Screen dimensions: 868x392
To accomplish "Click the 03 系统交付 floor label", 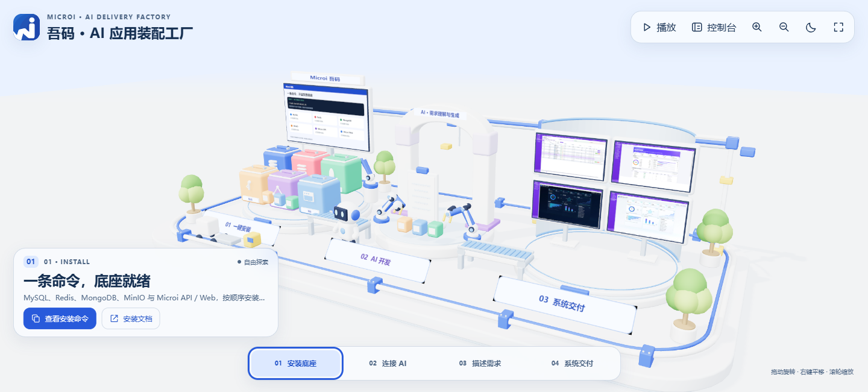I will click(x=565, y=305).
